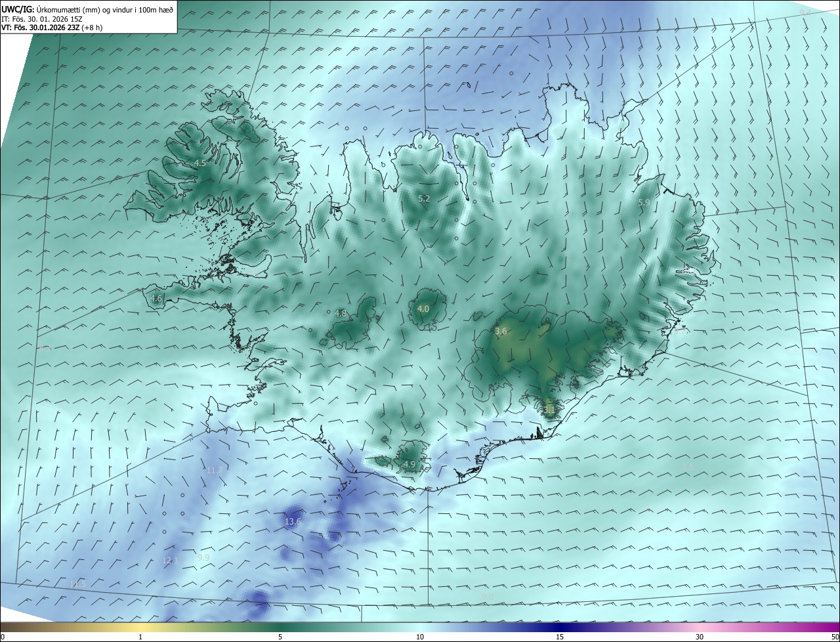Click the 11.7 value label over the sea

coord(214,470)
